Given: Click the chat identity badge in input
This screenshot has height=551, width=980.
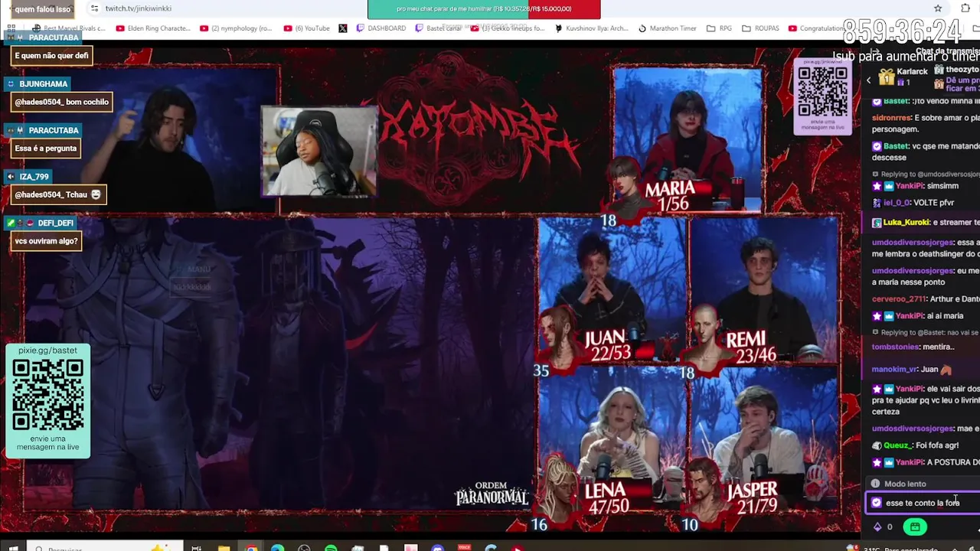Looking at the screenshot, I should [x=876, y=503].
